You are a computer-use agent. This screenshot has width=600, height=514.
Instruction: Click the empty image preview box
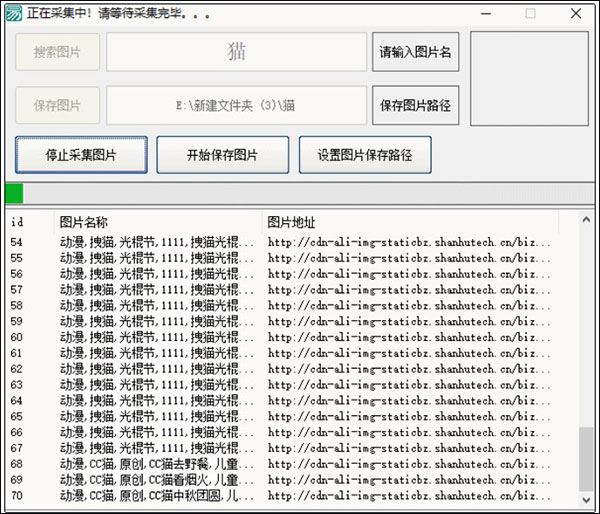tap(529, 78)
